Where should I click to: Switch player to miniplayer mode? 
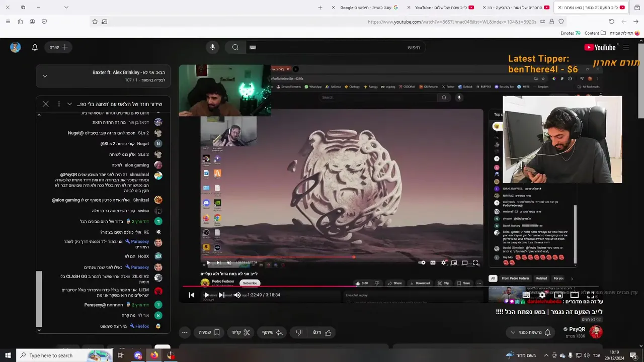558,295
